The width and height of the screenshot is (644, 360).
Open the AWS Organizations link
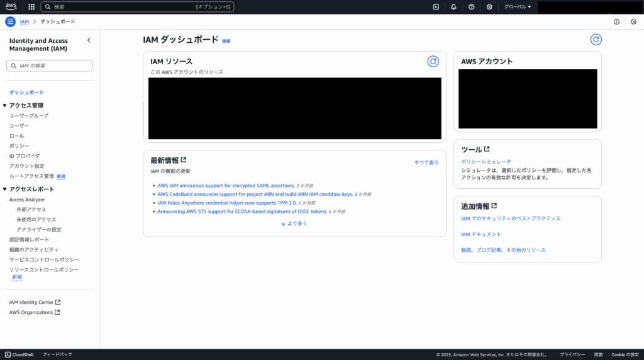[x=31, y=312]
